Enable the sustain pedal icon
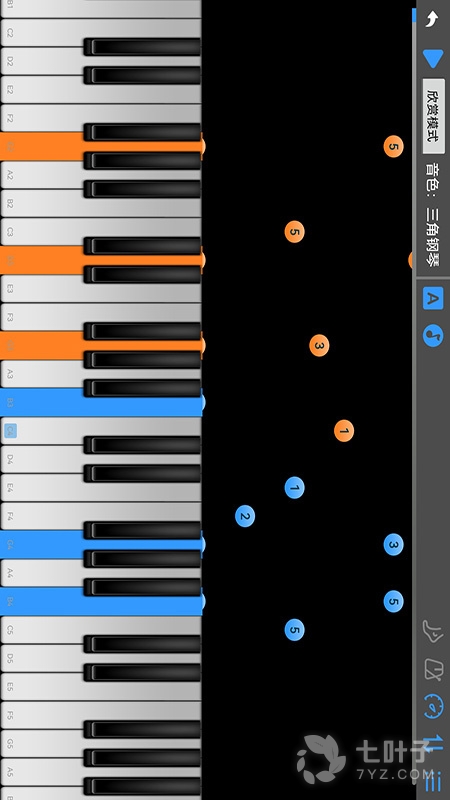 click(433, 631)
